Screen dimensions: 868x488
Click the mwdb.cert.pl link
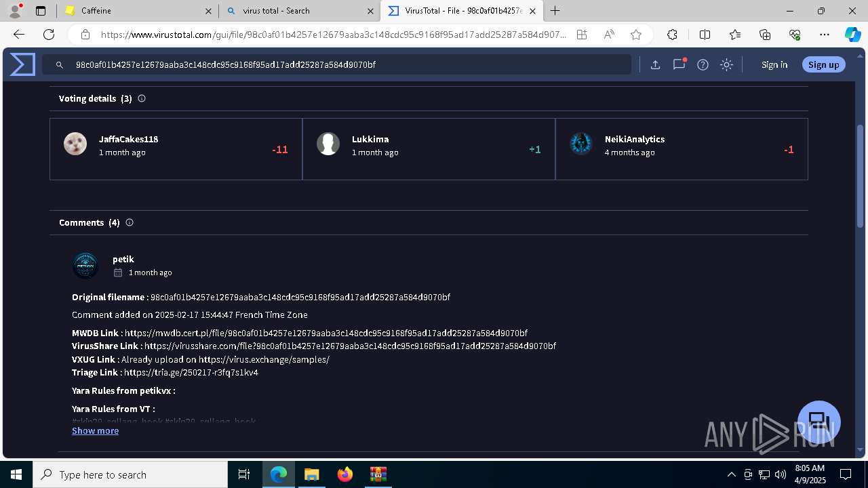click(x=326, y=333)
